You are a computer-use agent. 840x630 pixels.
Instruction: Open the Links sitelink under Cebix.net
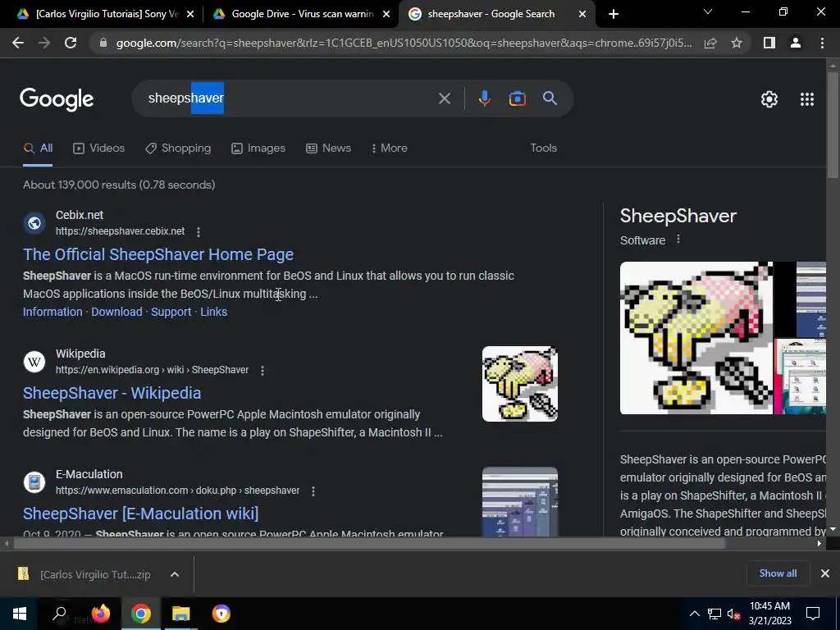point(214,312)
